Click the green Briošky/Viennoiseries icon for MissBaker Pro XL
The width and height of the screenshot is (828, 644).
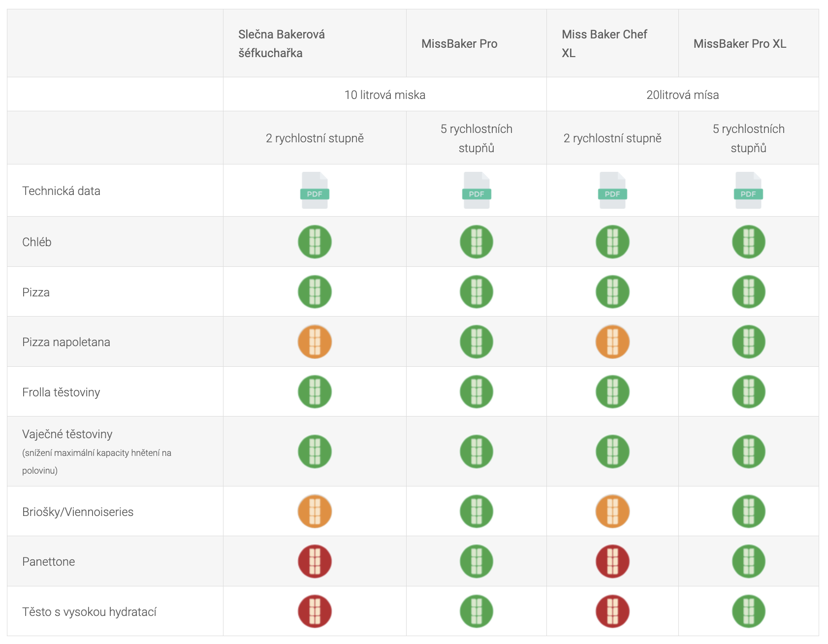pyautogui.click(x=748, y=511)
